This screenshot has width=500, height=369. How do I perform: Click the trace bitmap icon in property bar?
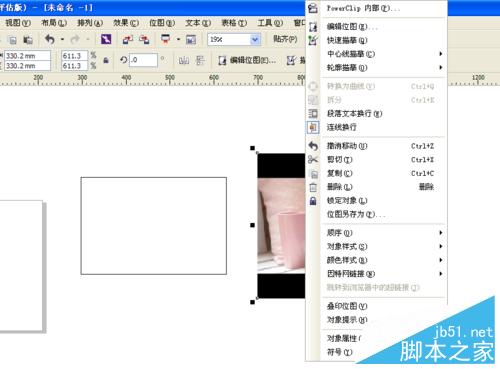[291, 60]
